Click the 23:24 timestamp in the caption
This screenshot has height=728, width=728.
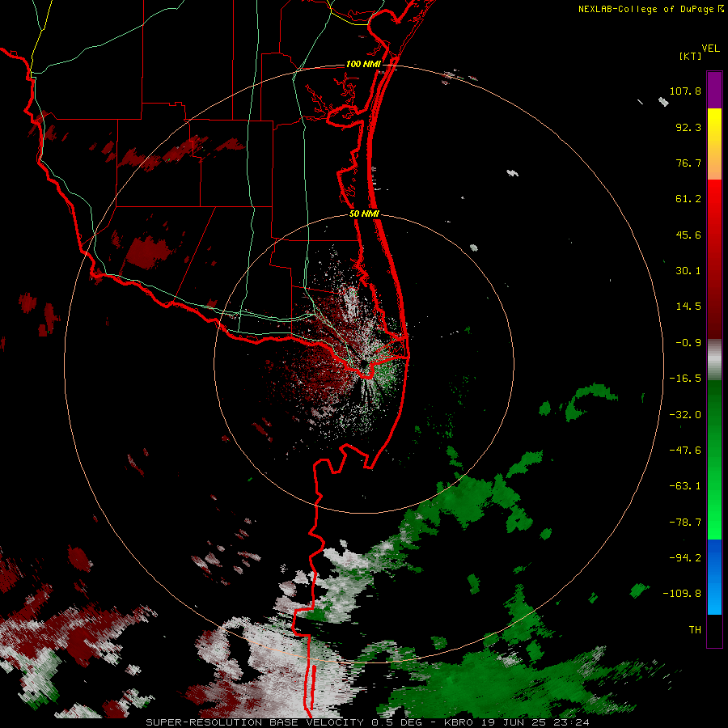click(573, 722)
